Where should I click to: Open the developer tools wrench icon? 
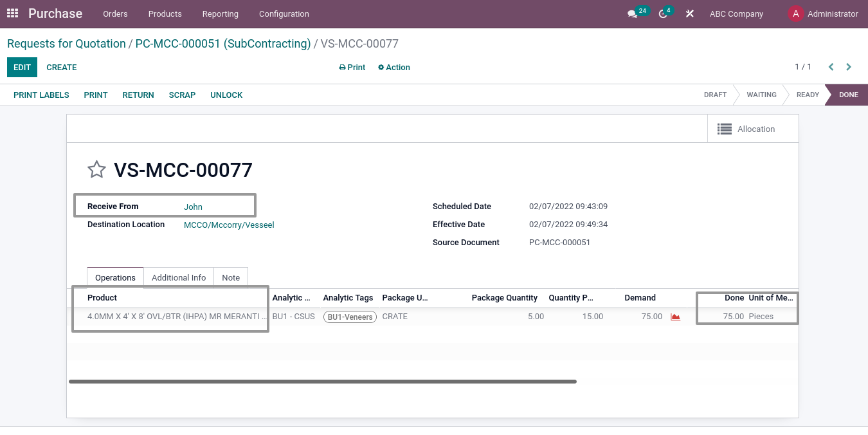pos(689,13)
